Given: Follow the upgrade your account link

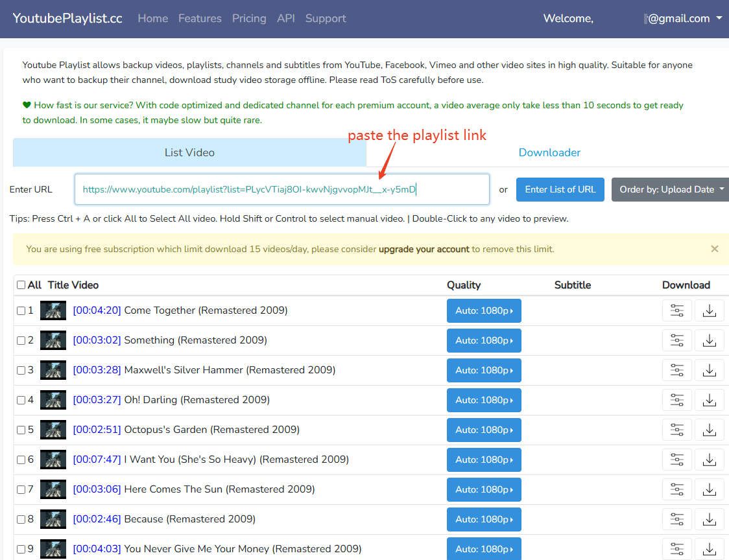Looking at the screenshot, I should point(424,249).
